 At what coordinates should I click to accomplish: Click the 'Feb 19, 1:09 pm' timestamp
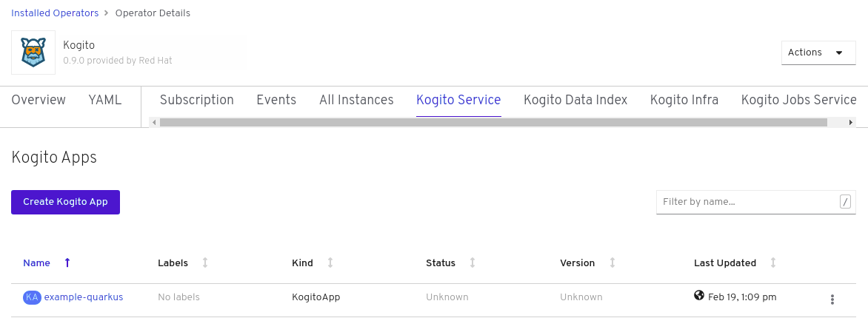click(x=742, y=297)
